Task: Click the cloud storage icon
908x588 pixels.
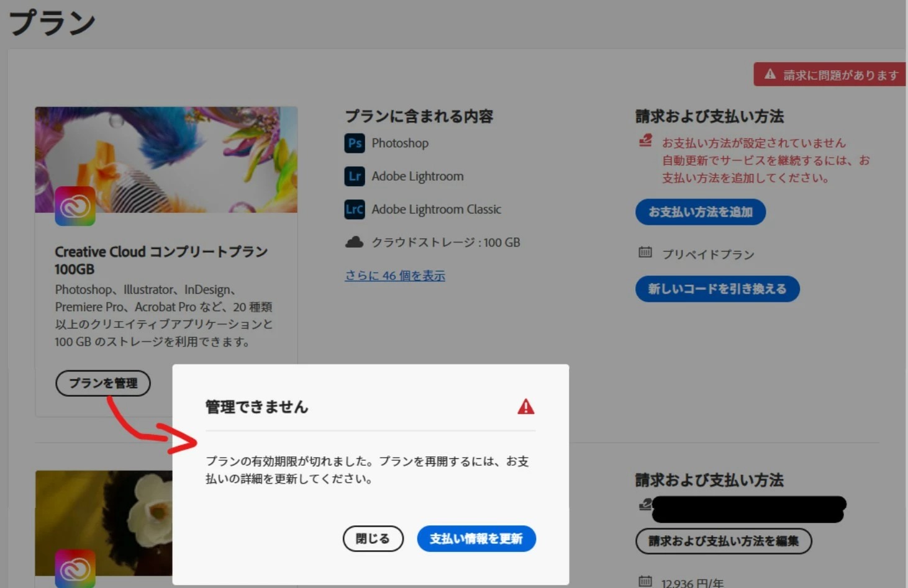Action: point(354,242)
